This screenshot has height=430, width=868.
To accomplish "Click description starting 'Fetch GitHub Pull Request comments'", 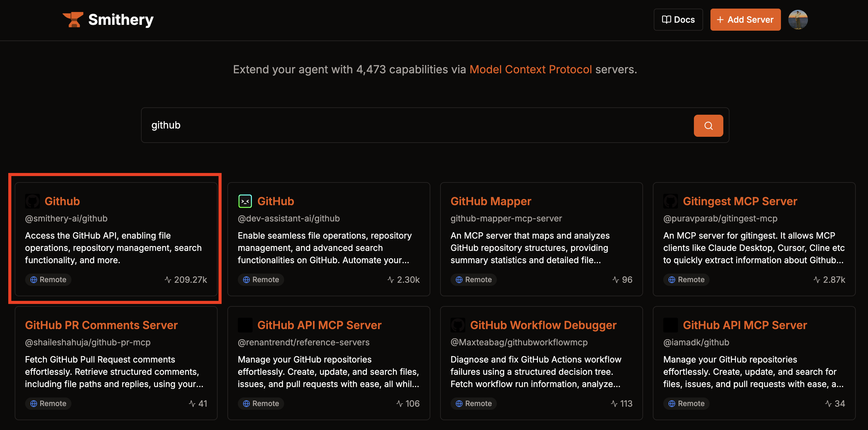I will coord(114,372).
